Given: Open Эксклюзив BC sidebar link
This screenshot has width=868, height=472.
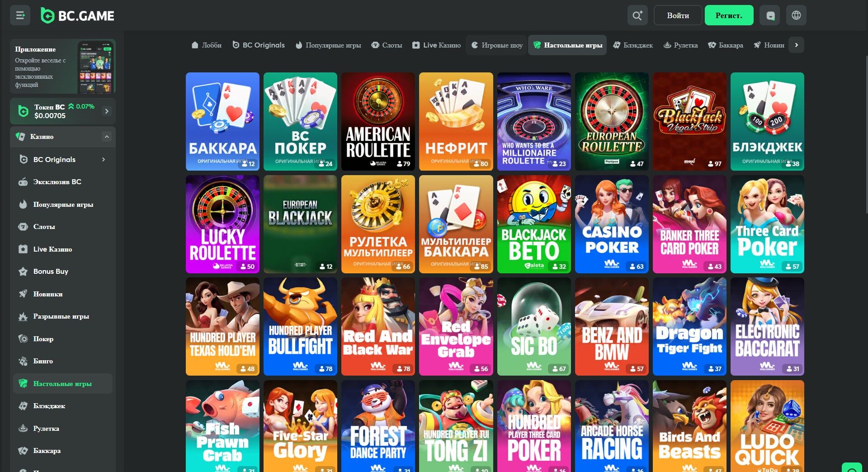Looking at the screenshot, I should (62, 182).
